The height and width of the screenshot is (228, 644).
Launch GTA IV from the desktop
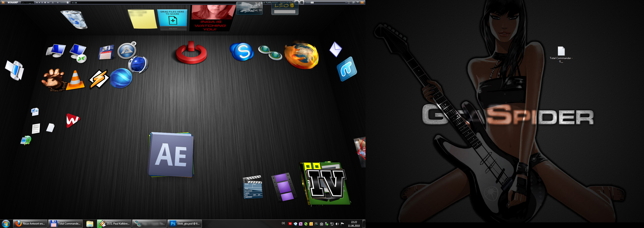326,184
